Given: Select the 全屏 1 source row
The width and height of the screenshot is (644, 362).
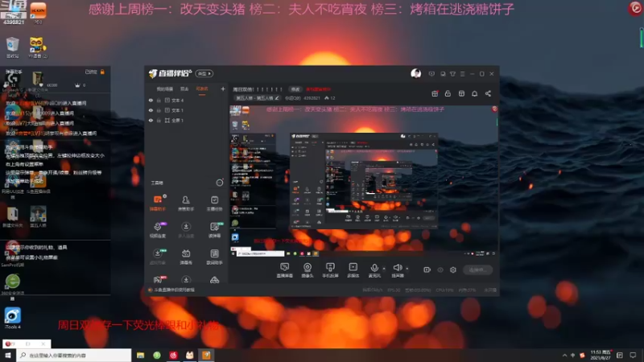Looking at the screenshot, I should pos(186,120).
